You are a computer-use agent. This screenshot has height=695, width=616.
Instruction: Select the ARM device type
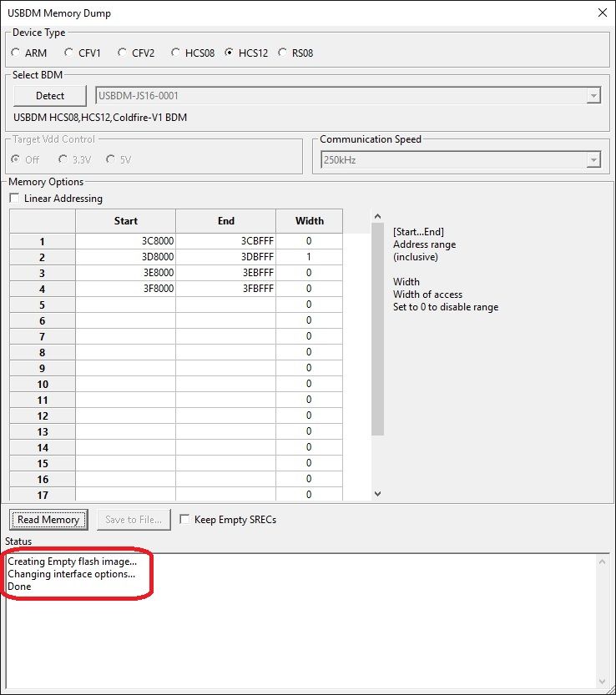tap(29, 53)
